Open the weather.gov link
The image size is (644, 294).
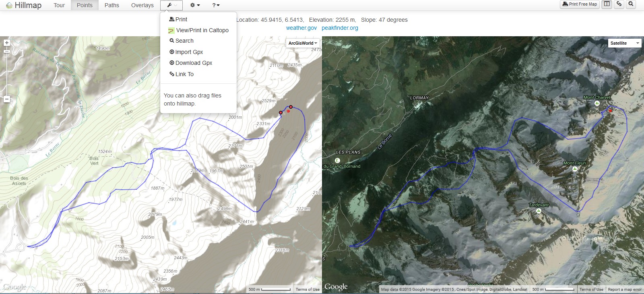pyautogui.click(x=301, y=28)
